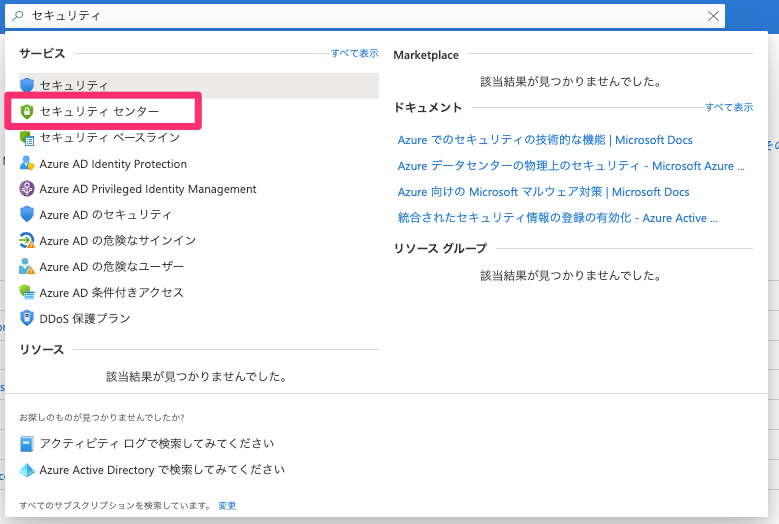Search in Azure Active Directory
779x524 pixels.
(162, 469)
